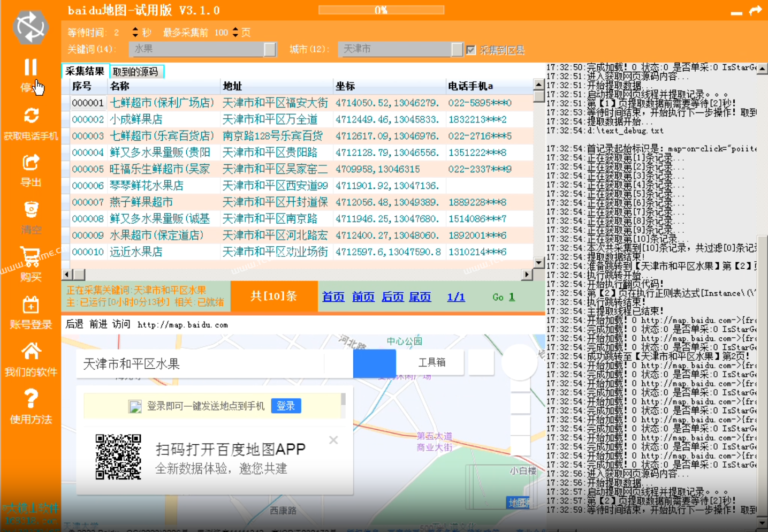
Task: Click the share arrow icon in title bar
Action: pyautogui.click(x=755, y=11)
